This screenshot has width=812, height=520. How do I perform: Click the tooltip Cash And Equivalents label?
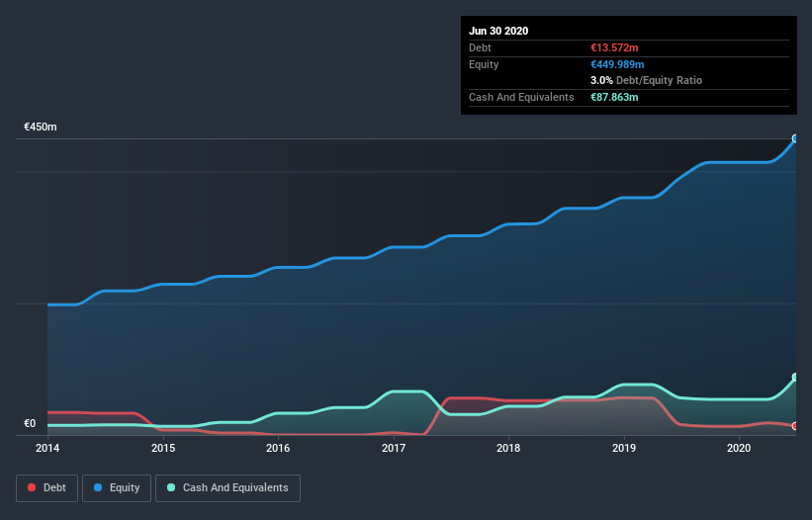coord(521,97)
